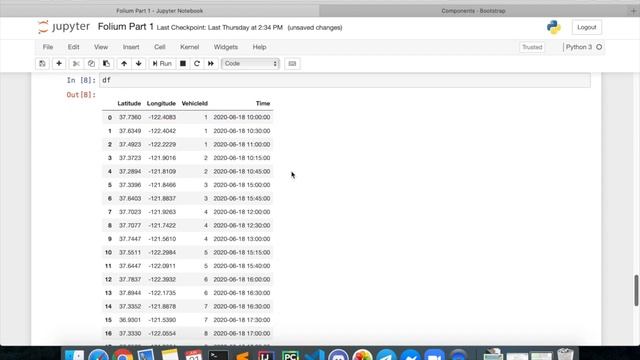
Task: Click the Python logo icon
Action: click(x=553, y=27)
